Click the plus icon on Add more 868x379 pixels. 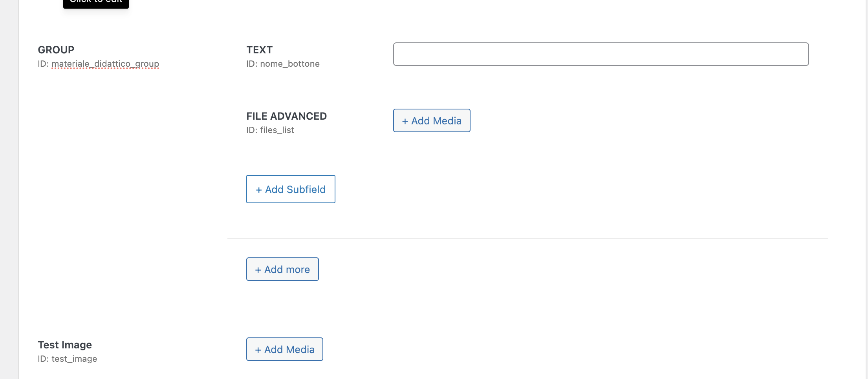tap(258, 270)
